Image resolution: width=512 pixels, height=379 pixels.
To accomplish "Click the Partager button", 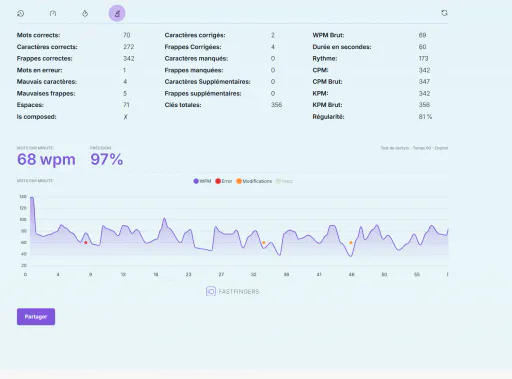I will [x=36, y=316].
